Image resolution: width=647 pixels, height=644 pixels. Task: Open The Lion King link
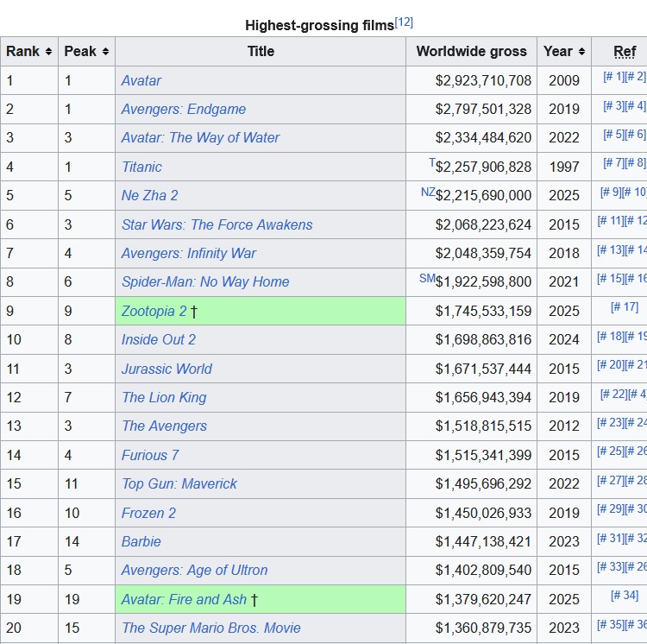point(164,397)
